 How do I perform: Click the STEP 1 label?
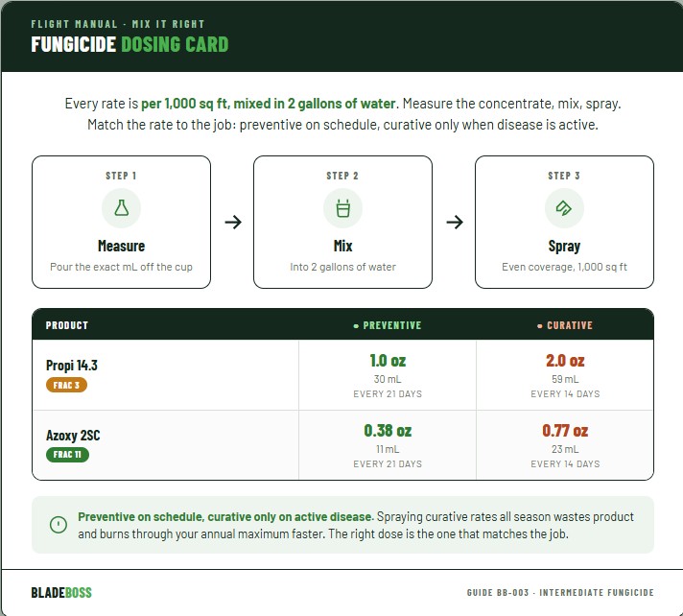pos(121,176)
